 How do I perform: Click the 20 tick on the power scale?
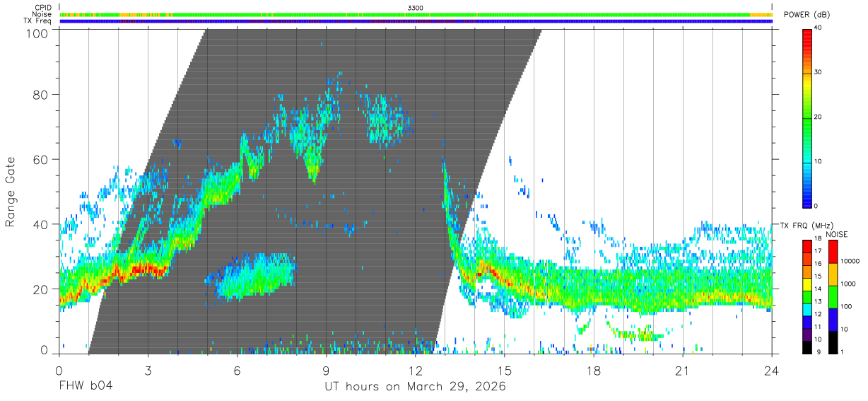[819, 117]
